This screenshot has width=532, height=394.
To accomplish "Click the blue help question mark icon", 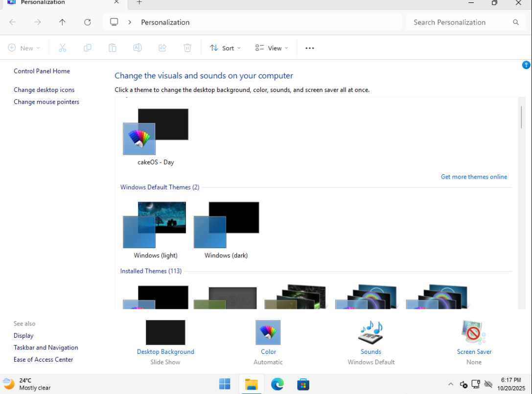I will [526, 65].
